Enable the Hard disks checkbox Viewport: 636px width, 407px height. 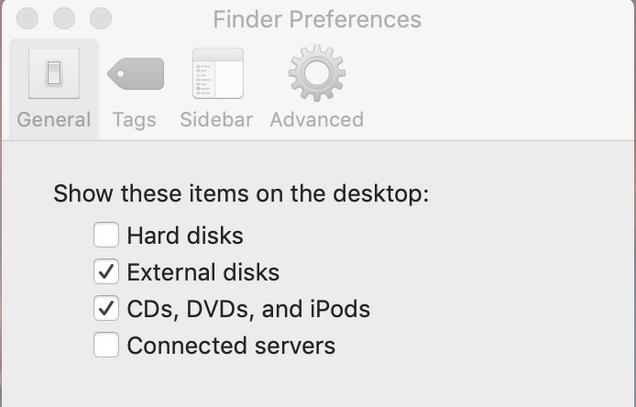pyautogui.click(x=106, y=235)
